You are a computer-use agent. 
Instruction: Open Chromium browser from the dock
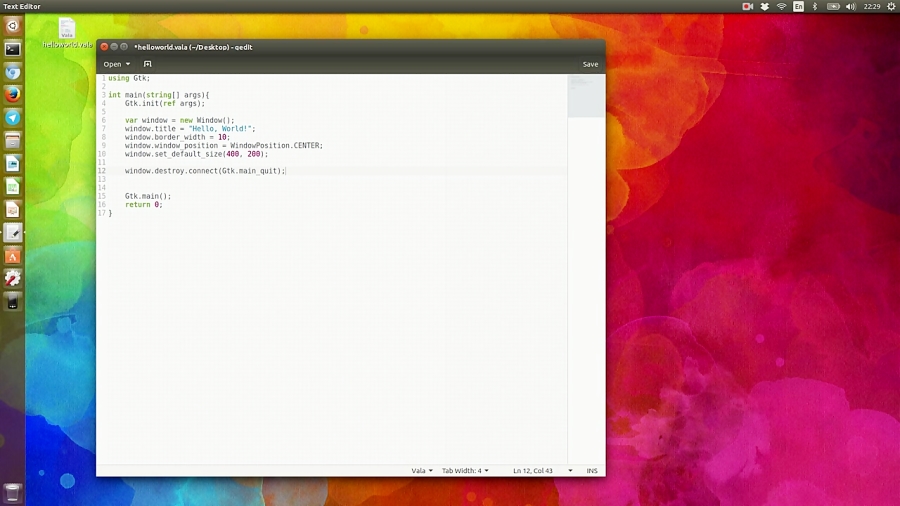point(13,72)
